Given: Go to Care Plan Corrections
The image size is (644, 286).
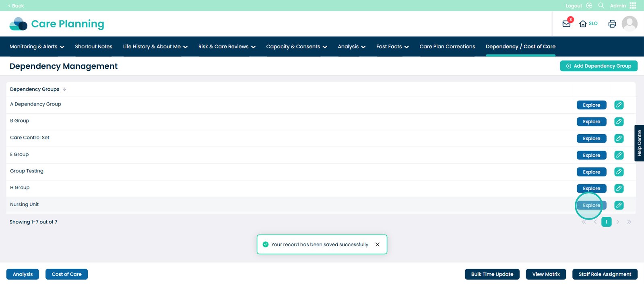Looking at the screenshot, I should [447, 47].
